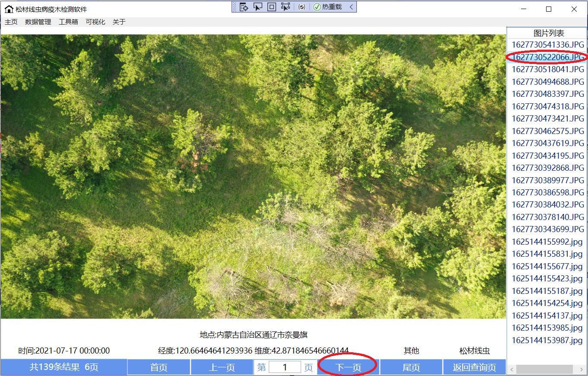Go to next page with 下一页
The width and height of the screenshot is (588, 376).
pos(348,367)
